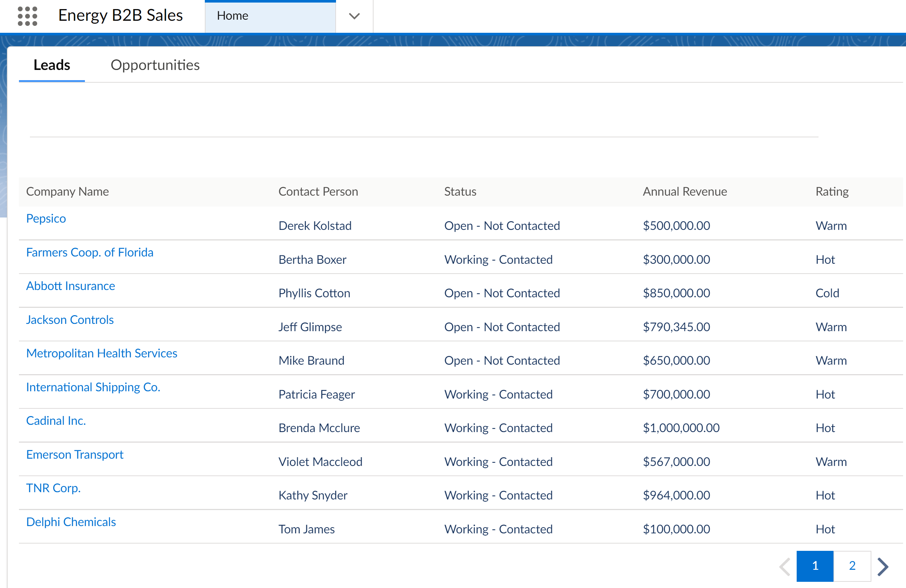Click contact Violet Maccleod

(321, 462)
